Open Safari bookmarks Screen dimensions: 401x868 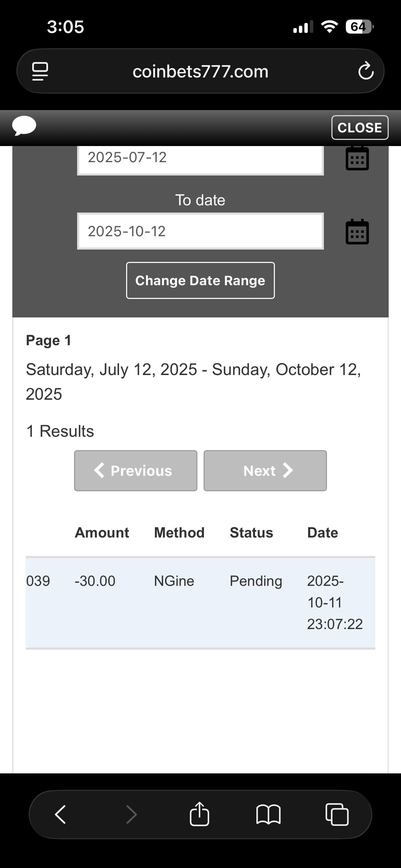268,814
